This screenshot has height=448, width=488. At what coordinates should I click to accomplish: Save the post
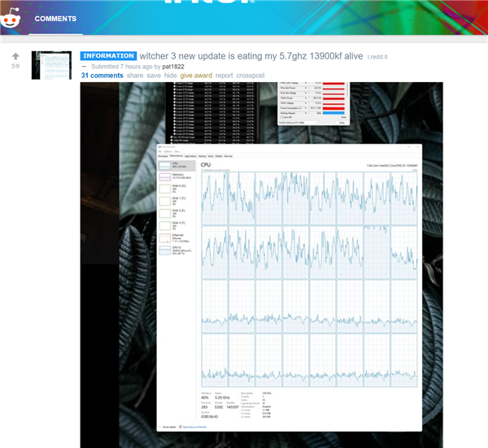click(x=154, y=76)
